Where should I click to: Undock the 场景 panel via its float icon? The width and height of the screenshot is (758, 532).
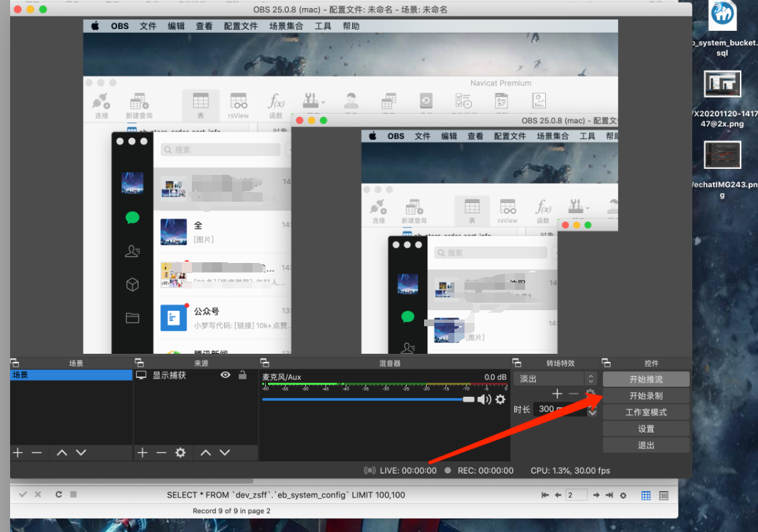pos(15,363)
